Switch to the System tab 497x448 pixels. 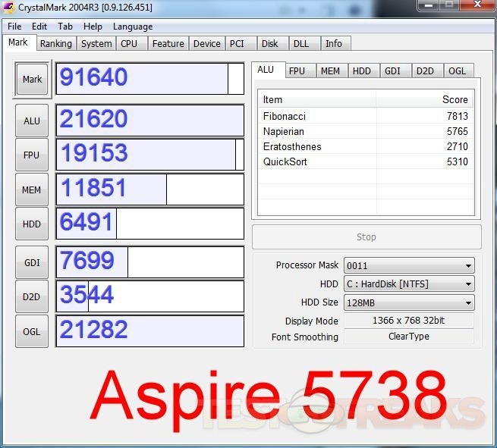point(96,44)
